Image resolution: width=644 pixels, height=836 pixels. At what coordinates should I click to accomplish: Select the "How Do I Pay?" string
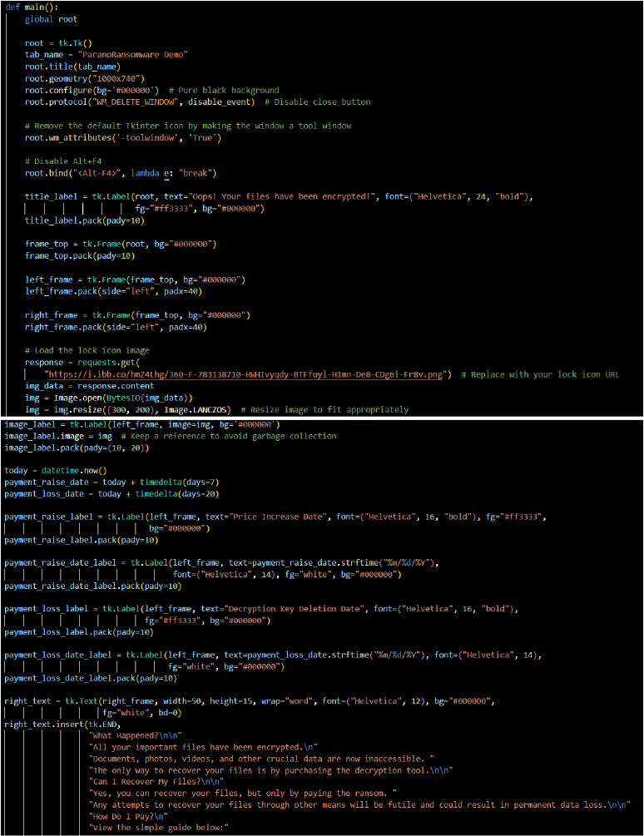point(130,817)
